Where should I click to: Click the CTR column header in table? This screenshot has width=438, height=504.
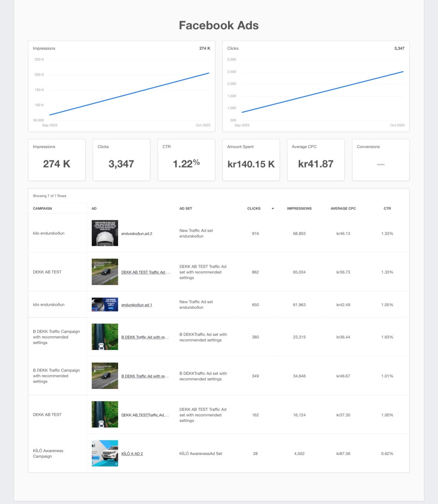pyautogui.click(x=387, y=208)
